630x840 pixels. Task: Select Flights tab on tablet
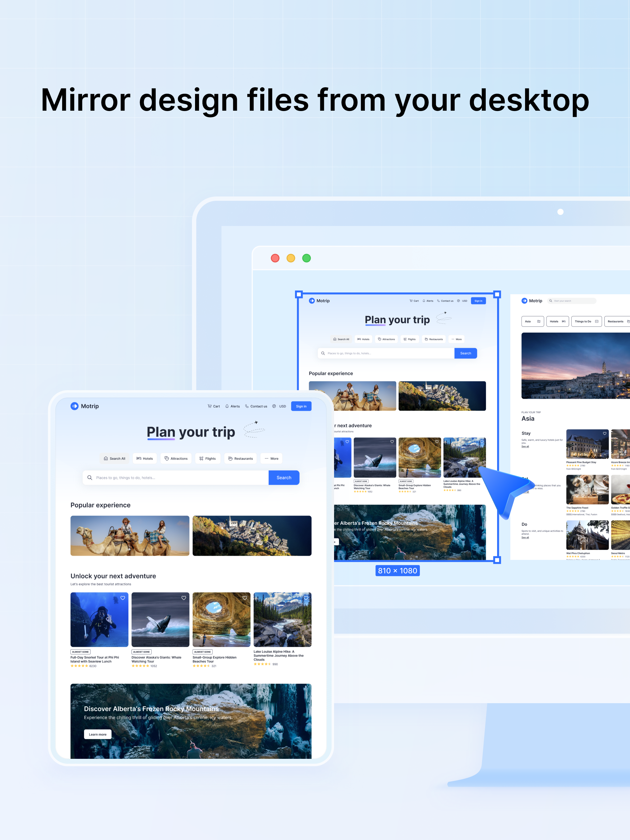click(207, 458)
